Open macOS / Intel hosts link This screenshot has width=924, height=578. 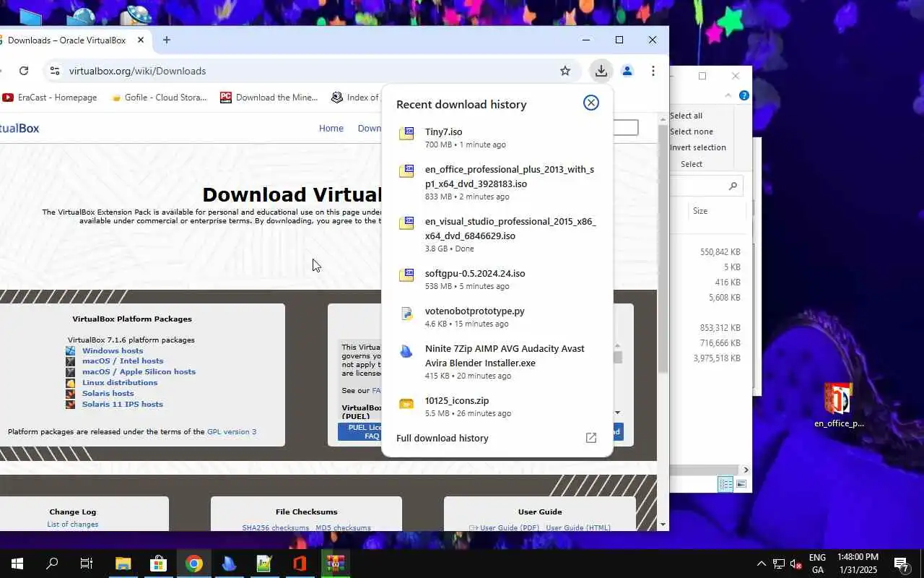(x=123, y=361)
